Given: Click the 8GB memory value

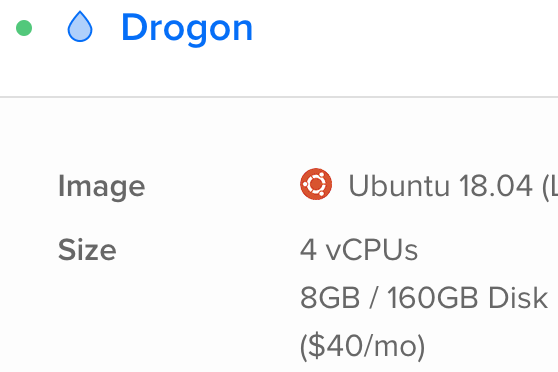Looking at the screenshot, I should click(330, 298).
